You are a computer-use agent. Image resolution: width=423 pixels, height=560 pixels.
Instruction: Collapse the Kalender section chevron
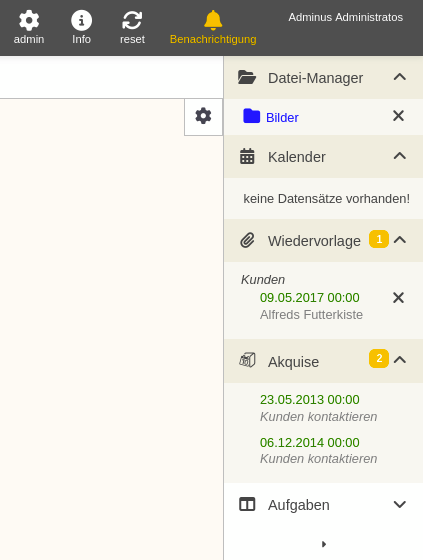[x=400, y=156]
